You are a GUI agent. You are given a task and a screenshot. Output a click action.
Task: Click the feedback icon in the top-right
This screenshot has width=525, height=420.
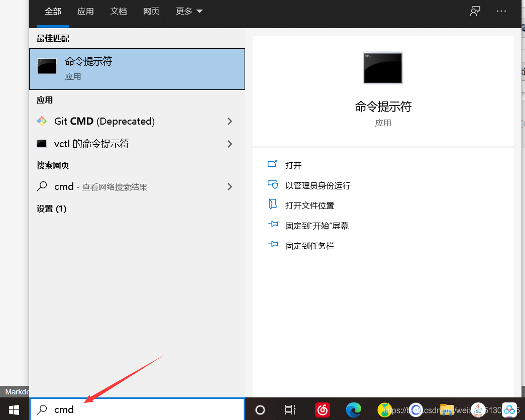click(x=474, y=11)
